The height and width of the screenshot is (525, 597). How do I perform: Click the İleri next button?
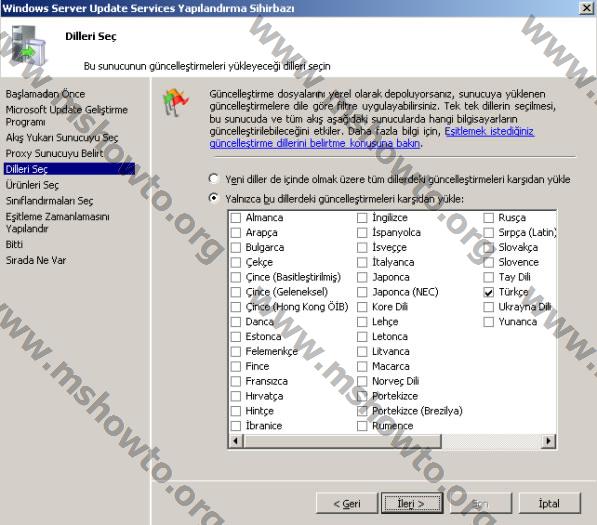[x=412, y=503]
